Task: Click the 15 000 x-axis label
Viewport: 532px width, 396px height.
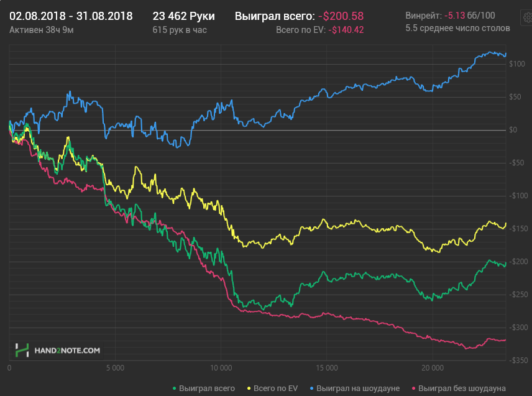Action: [x=327, y=368]
